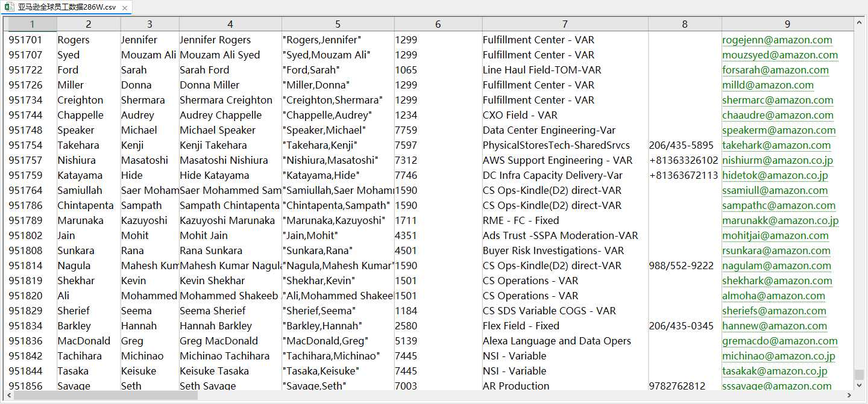Click the horizontal scrollbar right arrow
This screenshot has width=868, height=404.
(x=849, y=396)
